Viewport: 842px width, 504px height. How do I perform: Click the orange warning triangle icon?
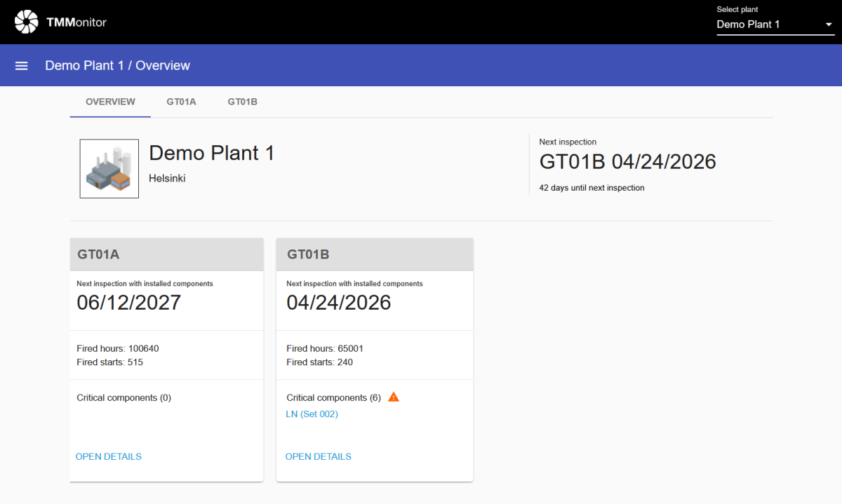[394, 397]
